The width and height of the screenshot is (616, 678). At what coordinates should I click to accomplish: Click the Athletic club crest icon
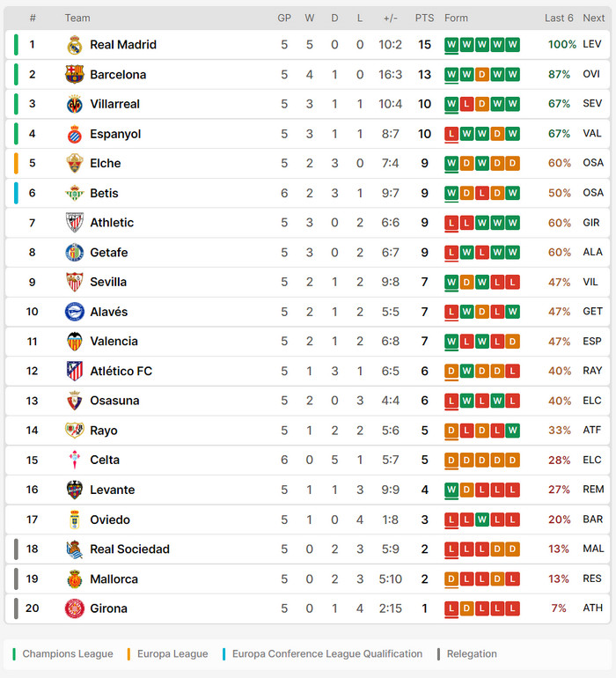[75, 223]
